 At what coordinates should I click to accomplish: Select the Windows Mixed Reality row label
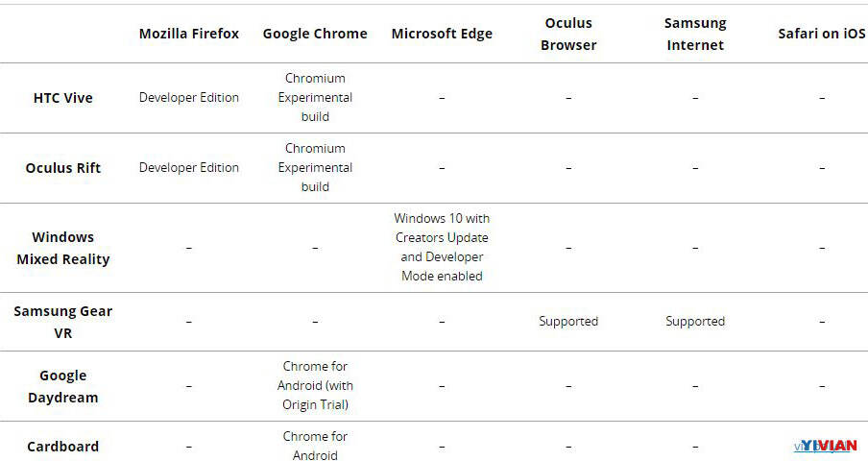pyautogui.click(x=63, y=248)
